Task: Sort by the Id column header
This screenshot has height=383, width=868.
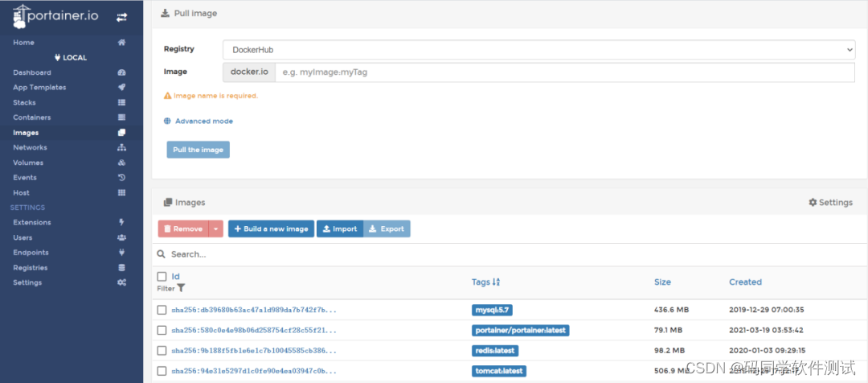Action: [175, 276]
